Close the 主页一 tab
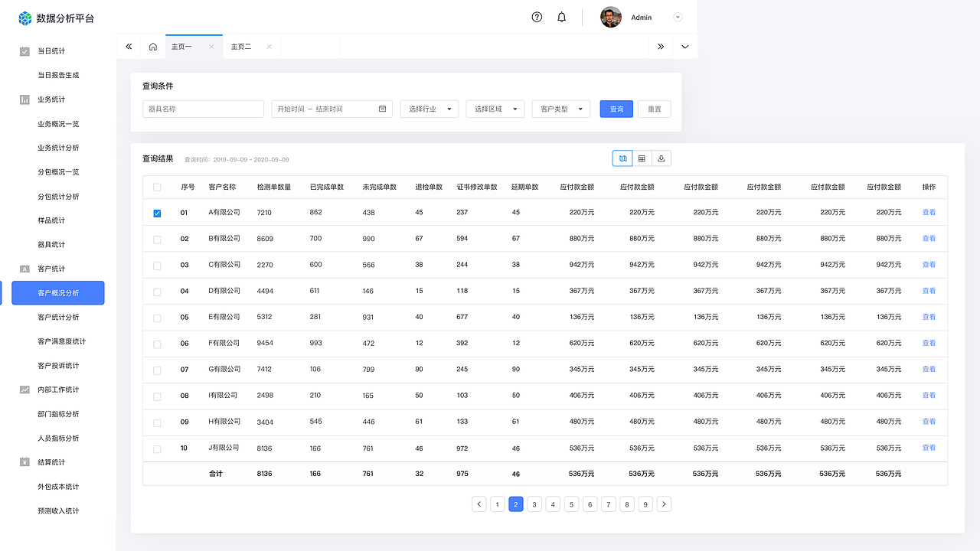The image size is (980, 551). (211, 47)
